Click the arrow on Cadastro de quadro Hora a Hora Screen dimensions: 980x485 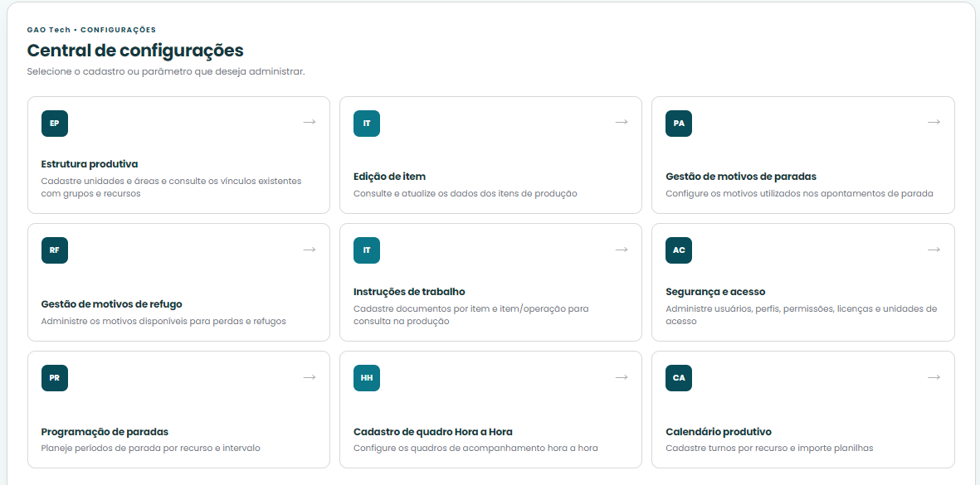[622, 377]
